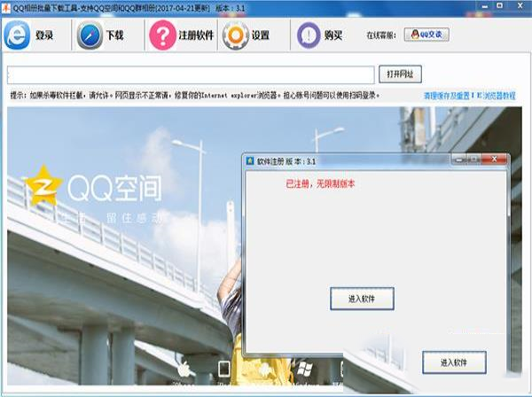
Task: Click the Android icon on the page
Action: pyautogui.click(x=264, y=370)
